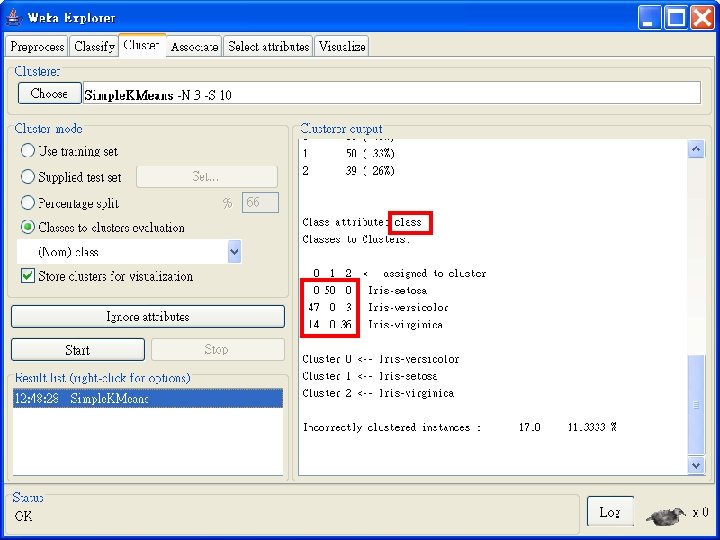Minimize the Weka Explorer window
Image resolution: width=720 pixels, height=540 pixels.
648,17
